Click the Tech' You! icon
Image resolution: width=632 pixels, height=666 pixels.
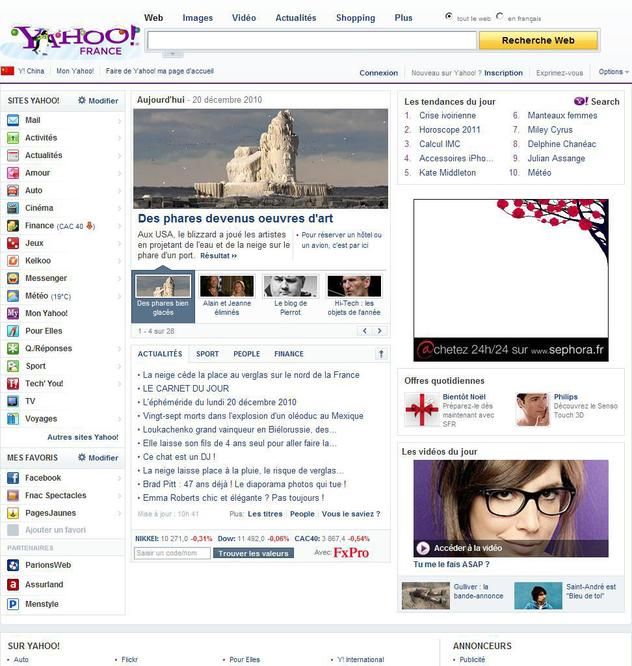coord(13,384)
